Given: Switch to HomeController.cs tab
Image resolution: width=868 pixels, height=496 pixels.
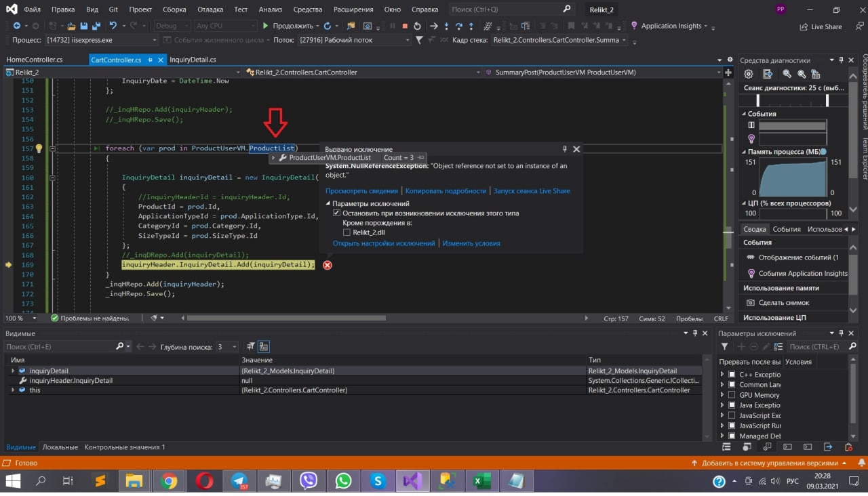Looking at the screenshot, I should point(35,60).
